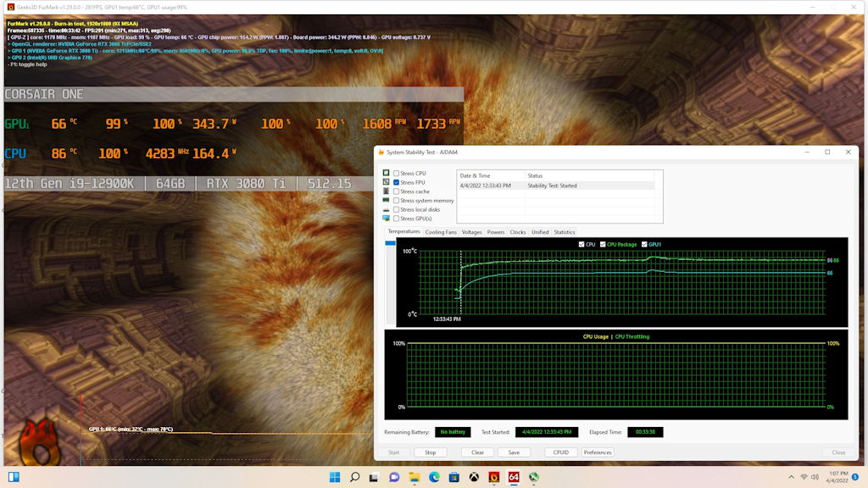This screenshot has width=868, height=488.
Task: Switch to FurMark via taskbar icon
Action: [494, 477]
